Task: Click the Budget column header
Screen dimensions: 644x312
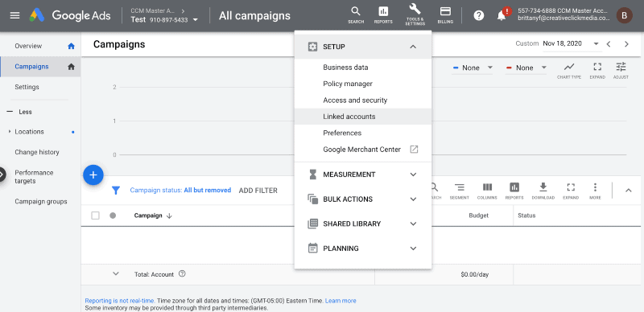Action: click(x=478, y=216)
